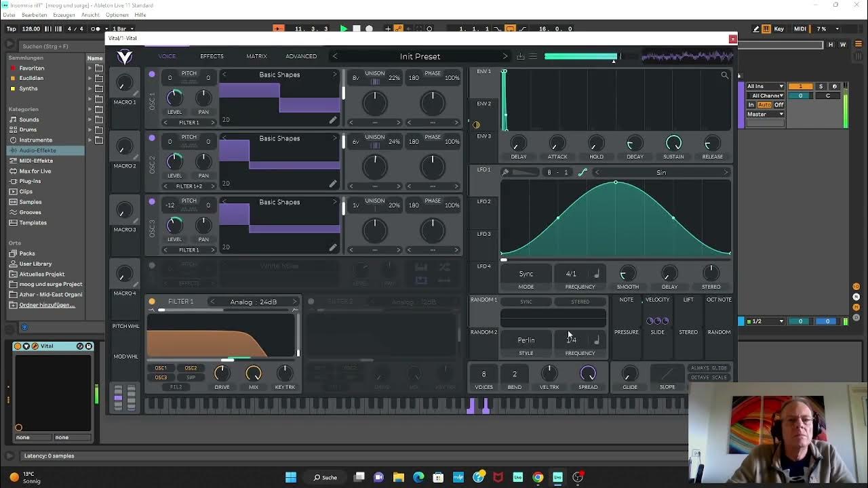The image size is (868, 488).
Task: Open the Windows Start menu
Action: point(291,477)
